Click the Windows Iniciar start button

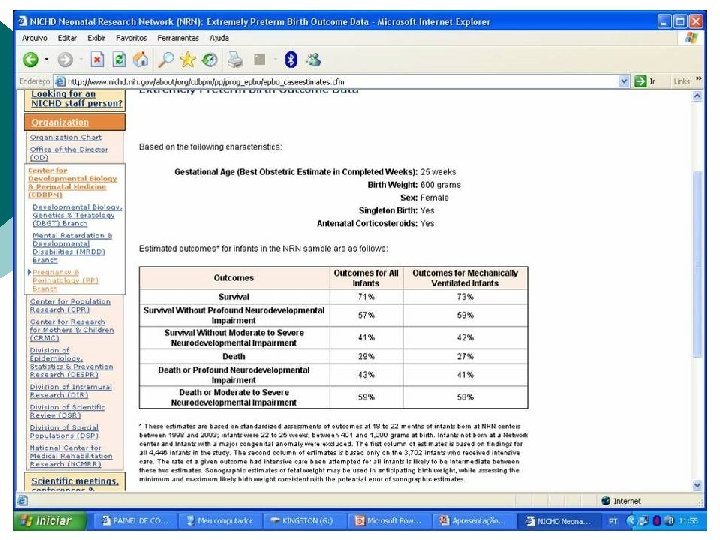(50, 521)
